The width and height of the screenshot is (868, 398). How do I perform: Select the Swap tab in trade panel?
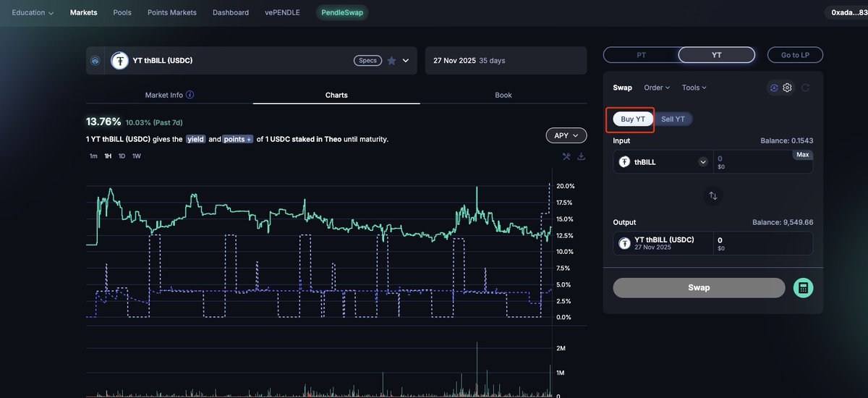point(622,88)
